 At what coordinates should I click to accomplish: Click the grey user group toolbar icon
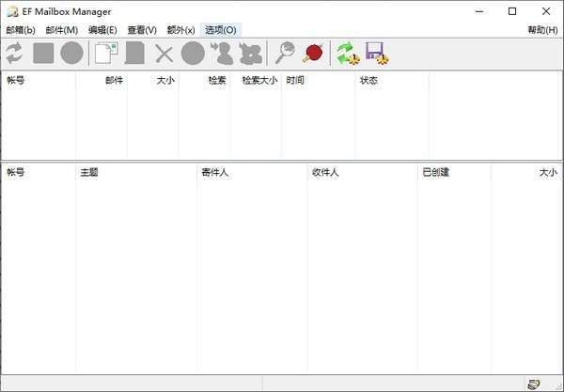click(x=251, y=54)
